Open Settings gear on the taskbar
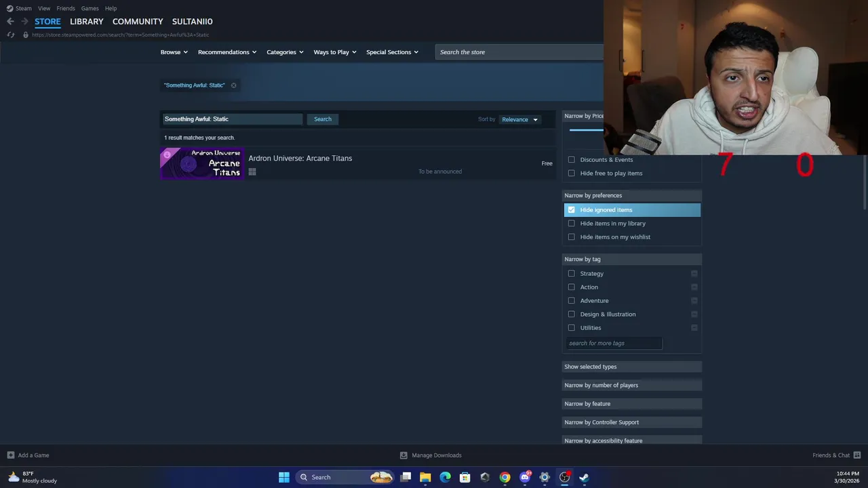The height and width of the screenshot is (488, 868). point(544,477)
